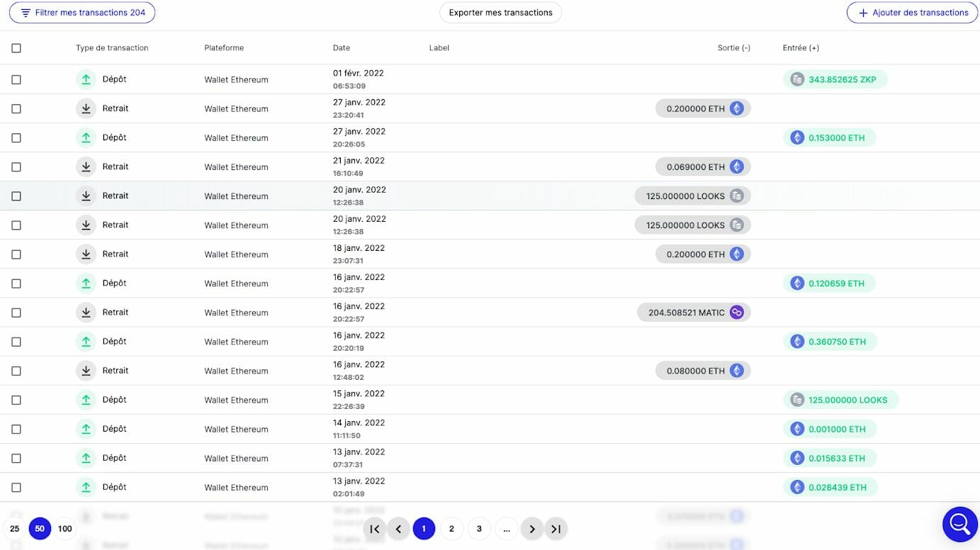Click withdrawal icon on 204.508521 MATIC row
Screen dimensions: 980x550
click(x=86, y=312)
